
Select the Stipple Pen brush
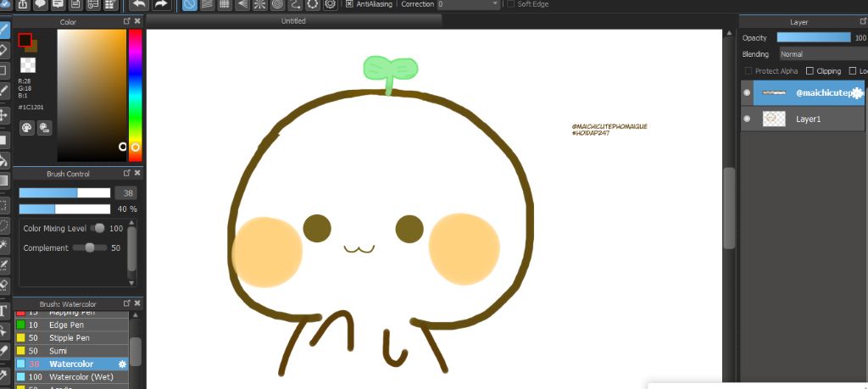point(71,337)
